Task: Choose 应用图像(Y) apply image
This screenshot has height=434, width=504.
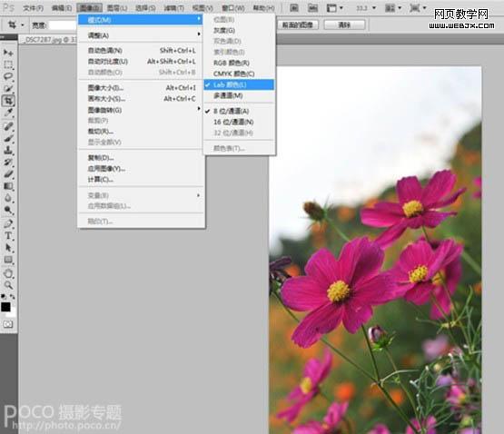Action: 141,169
